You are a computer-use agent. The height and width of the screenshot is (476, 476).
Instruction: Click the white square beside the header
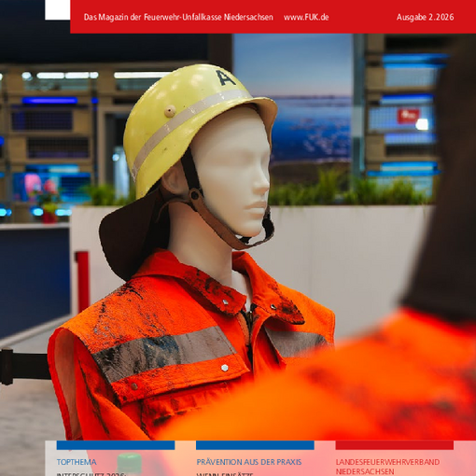click(58, 9)
